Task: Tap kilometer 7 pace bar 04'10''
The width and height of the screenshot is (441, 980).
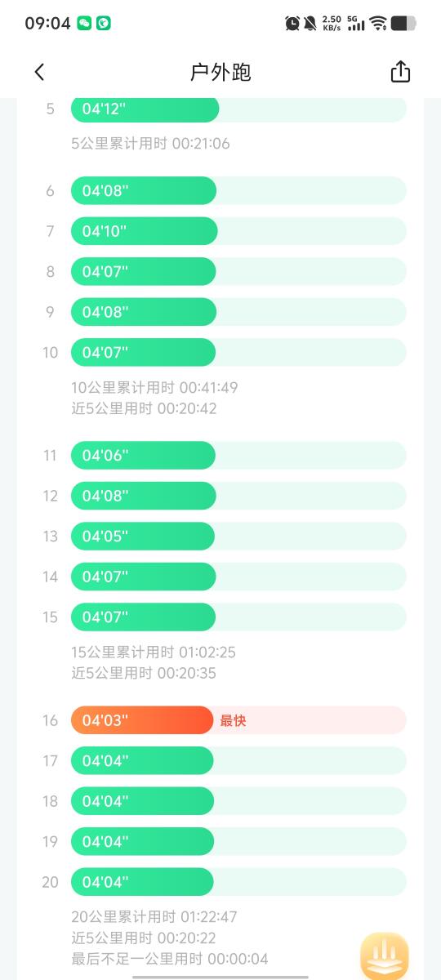Action: 145,231
